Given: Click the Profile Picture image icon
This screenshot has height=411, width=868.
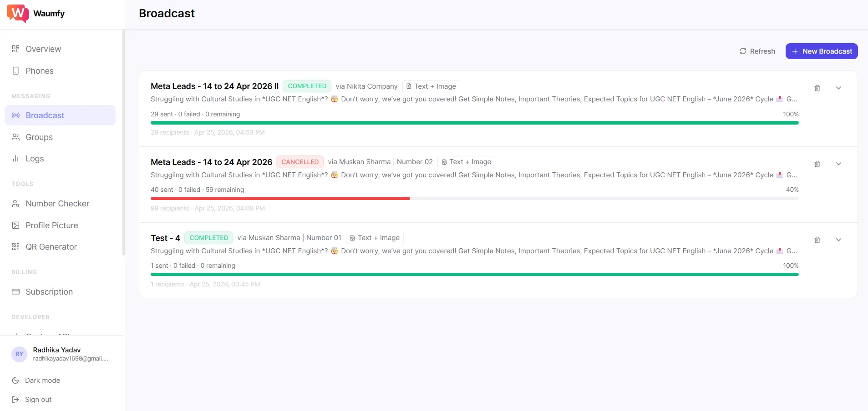Looking at the screenshot, I should (15, 226).
